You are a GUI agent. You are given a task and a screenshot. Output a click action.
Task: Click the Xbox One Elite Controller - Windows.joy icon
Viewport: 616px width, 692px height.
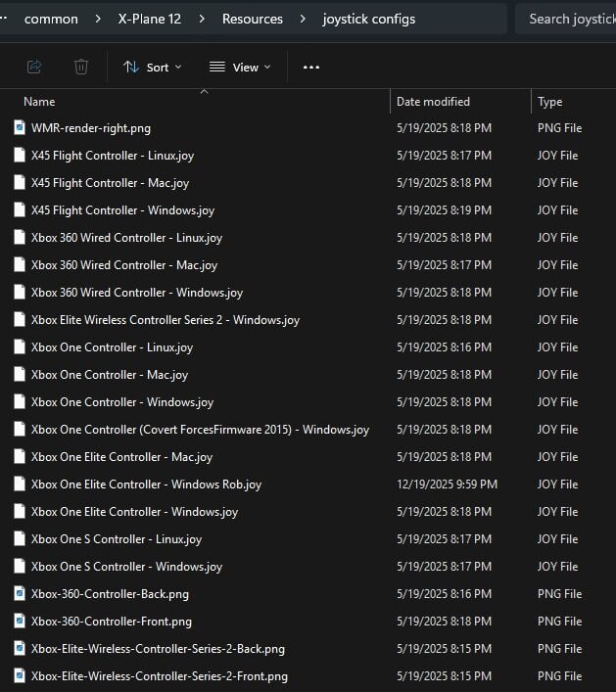click(20, 512)
